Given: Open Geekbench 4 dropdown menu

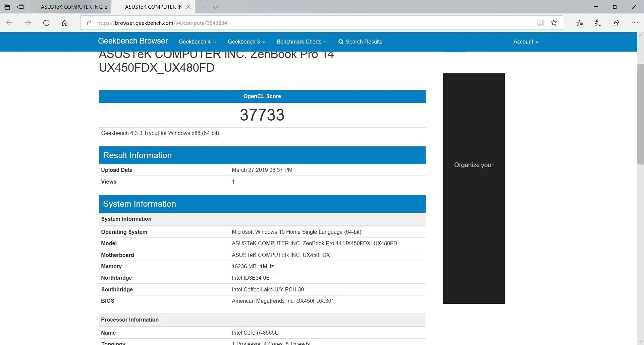Looking at the screenshot, I should tap(197, 42).
